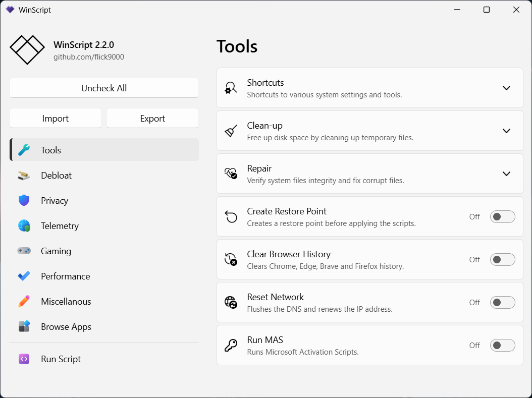Click the Browse Apps icon
This screenshot has height=398, width=532.
[24, 327]
